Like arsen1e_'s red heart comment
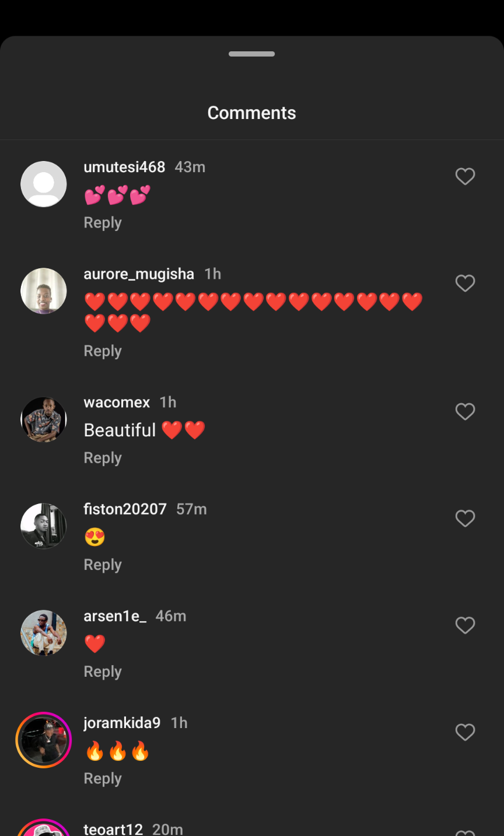Viewport: 504px width, 836px height. tap(465, 625)
